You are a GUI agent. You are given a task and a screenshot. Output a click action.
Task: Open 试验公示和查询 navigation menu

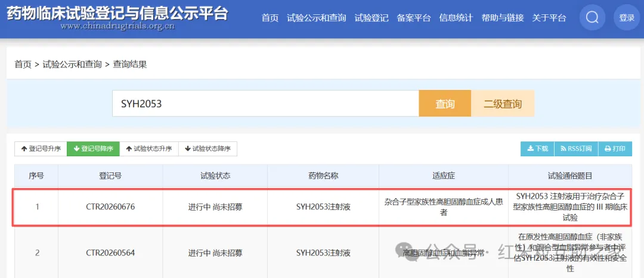(x=316, y=18)
